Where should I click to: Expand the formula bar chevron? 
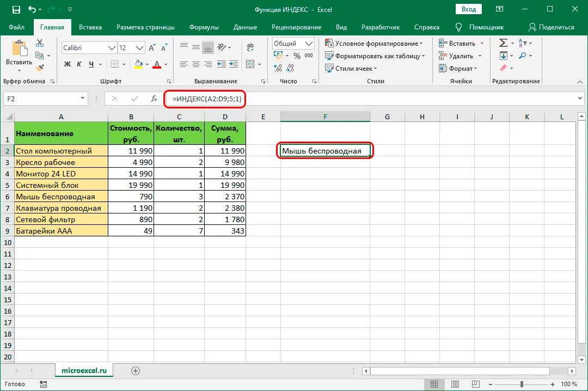pyautogui.click(x=580, y=99)
